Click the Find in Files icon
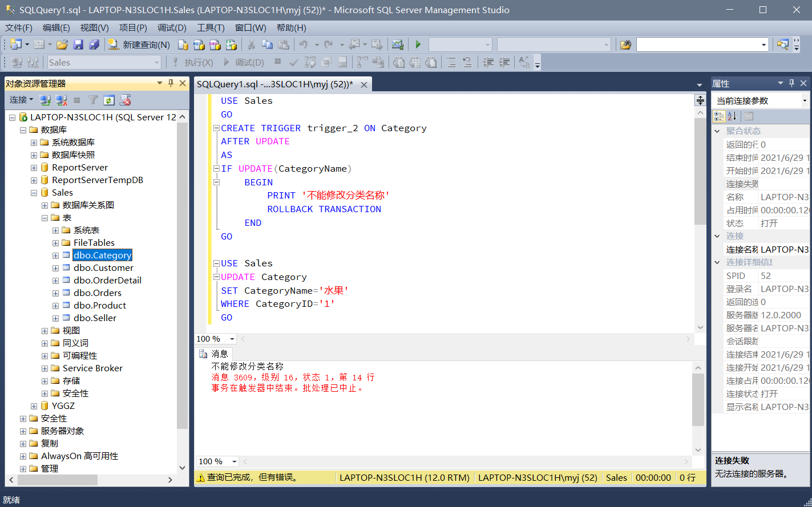 625,44
